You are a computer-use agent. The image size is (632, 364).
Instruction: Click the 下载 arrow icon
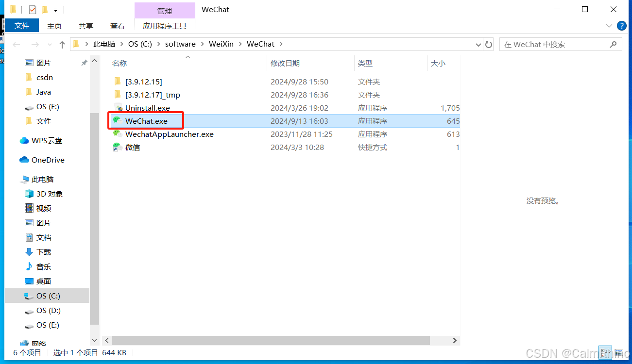click(x=29, y=252)
